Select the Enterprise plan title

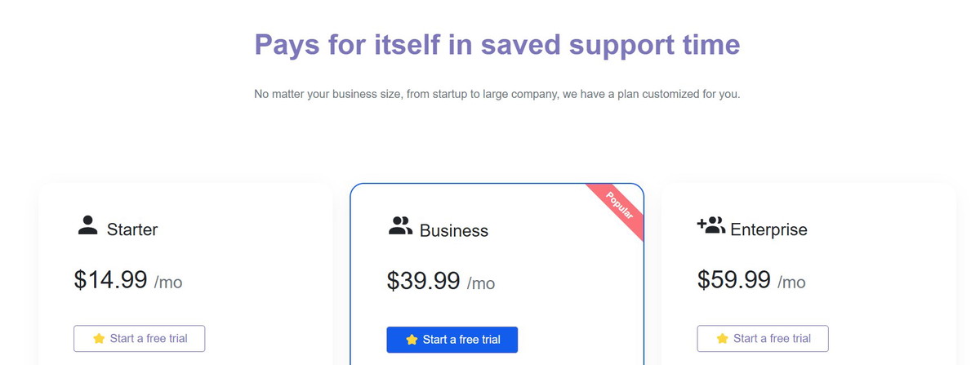[x=768, y=229]
